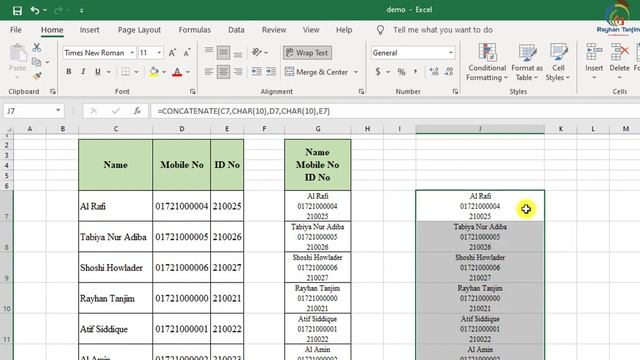Center text horizontally
This screenshot has width=640, height=360.
223,72
